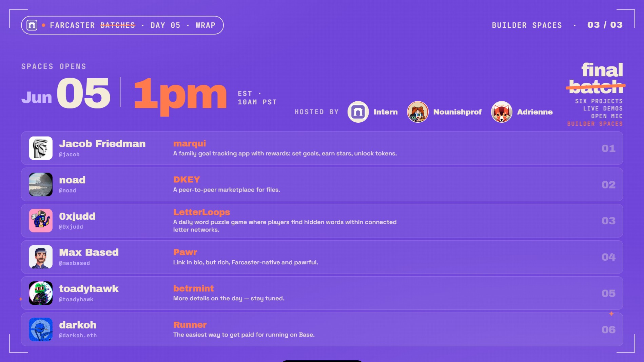The width and height of the screenshot is (644, 362).
Task: Open the Nounishprof host avatar
Action: 418,112
